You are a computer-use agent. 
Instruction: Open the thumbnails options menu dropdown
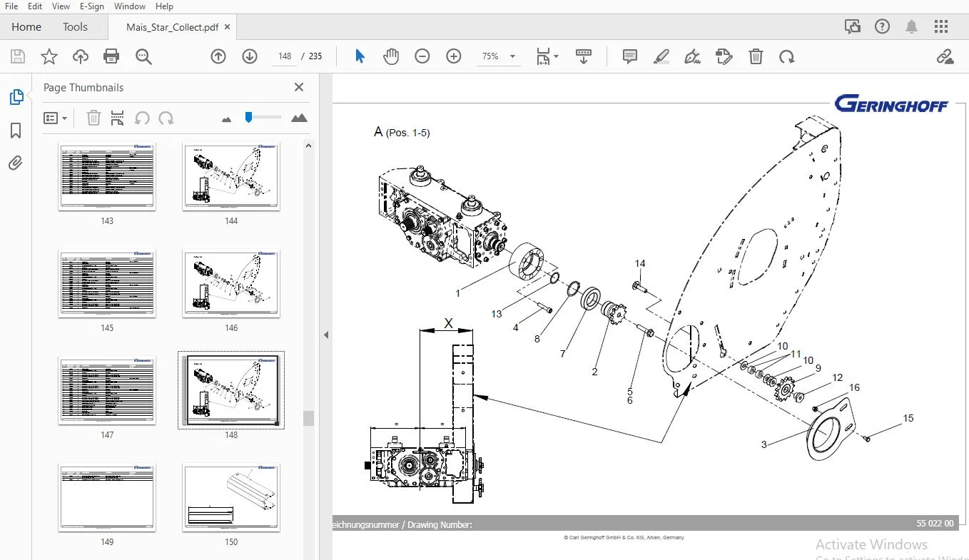[x=55, y=118]
